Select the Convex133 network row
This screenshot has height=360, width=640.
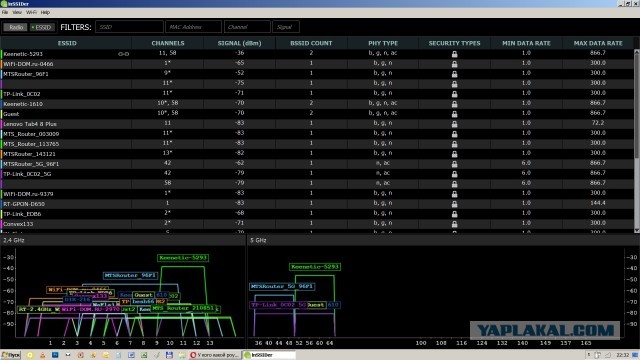(x=317, y=224)
